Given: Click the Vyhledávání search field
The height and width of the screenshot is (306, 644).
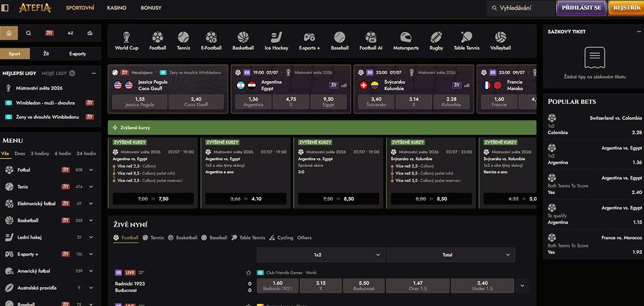Looking at the screenshot, I should click(520, 8).
